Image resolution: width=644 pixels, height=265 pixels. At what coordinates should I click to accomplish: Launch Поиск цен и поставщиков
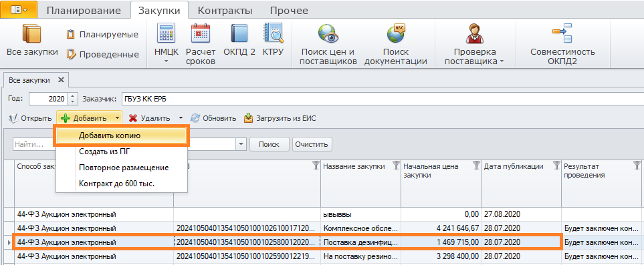click(328, 44)
